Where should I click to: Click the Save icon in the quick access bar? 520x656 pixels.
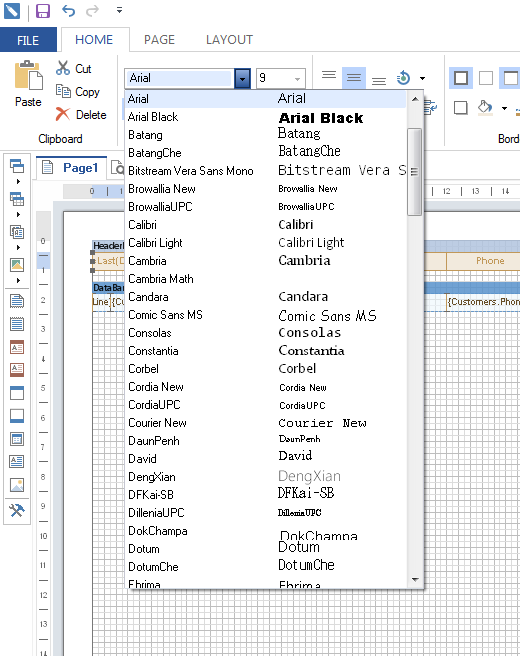point(43,10)
